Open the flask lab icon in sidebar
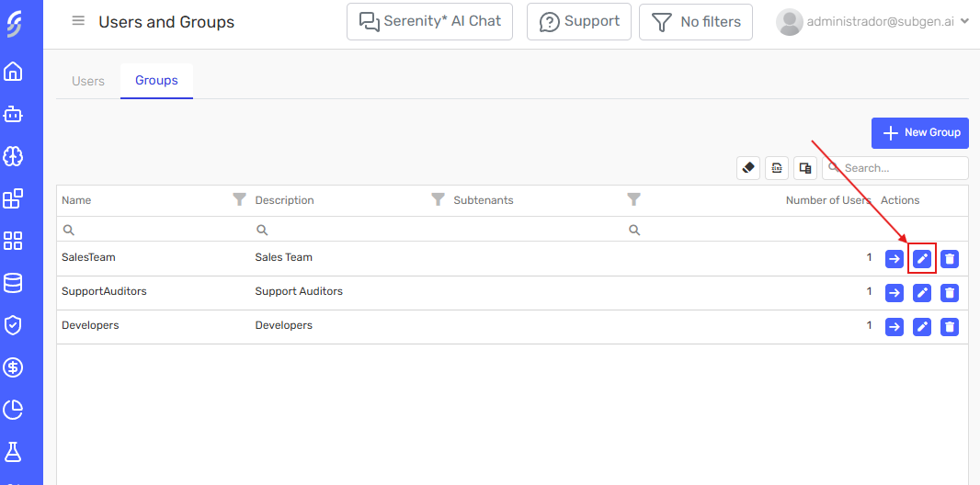Viewport: 980px width, 485px height. (x=13, y=452)
